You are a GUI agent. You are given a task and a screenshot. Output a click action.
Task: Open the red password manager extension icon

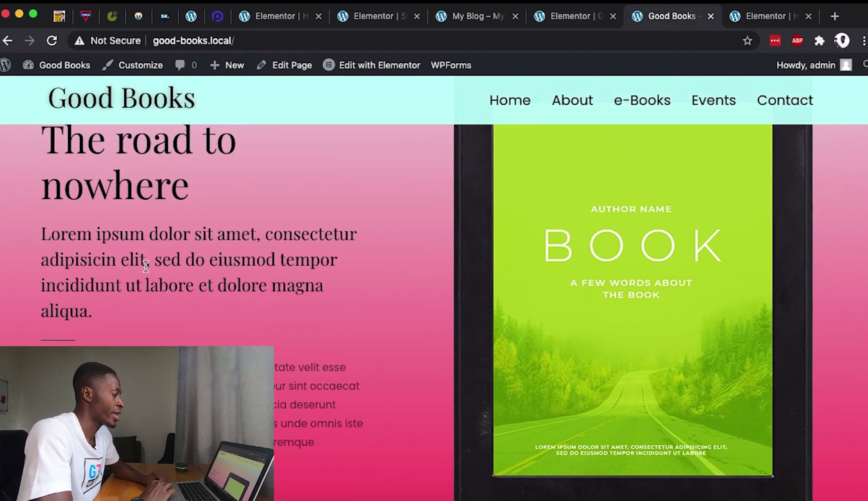[x=775, y=41]
